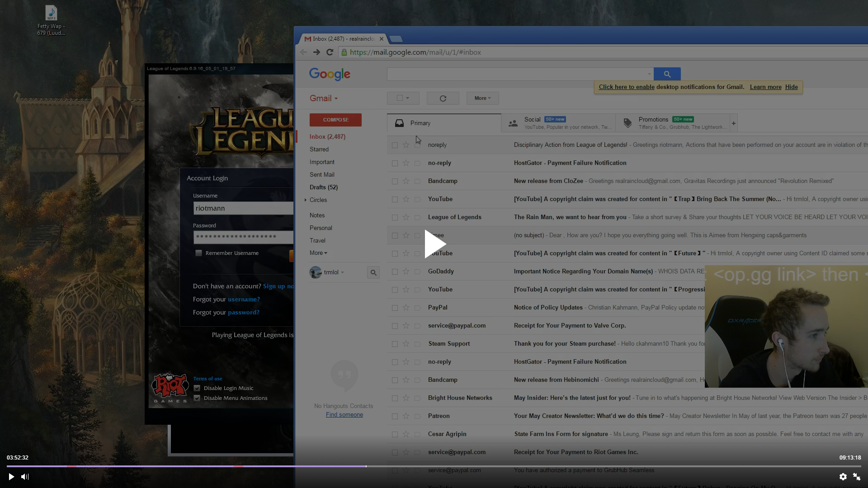Go back in the browser
The width and height of the screenshot is (868, 488).
coord(303,52)
